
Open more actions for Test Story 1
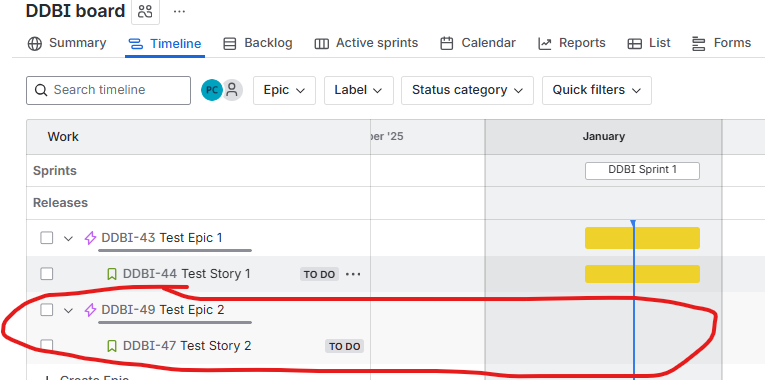(353, 275)
